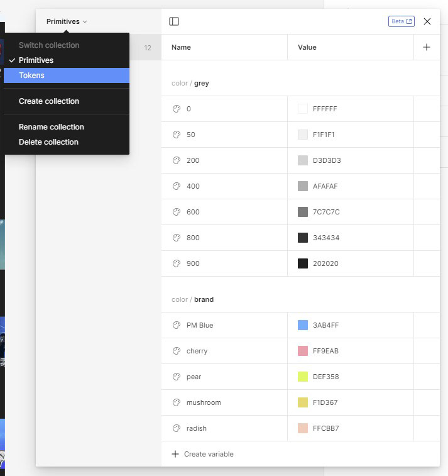448x476 pixels.
Task: Open the DEF358 color swatch
Action: 303,377
